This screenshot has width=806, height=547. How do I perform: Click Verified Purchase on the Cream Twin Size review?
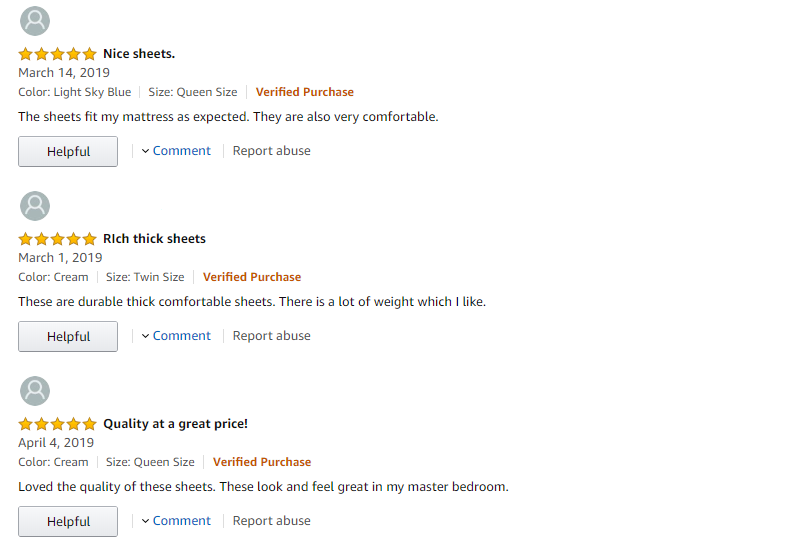pyautogui.click(x=252, y=277)
